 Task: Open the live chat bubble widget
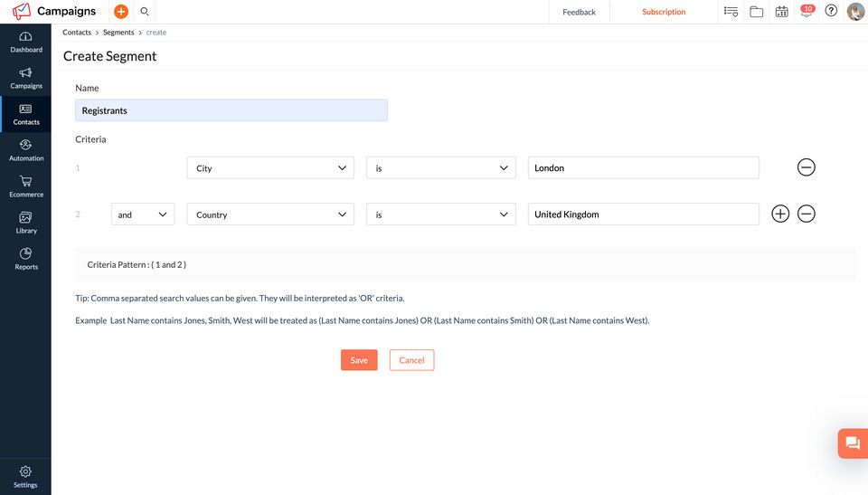[852, 443]
